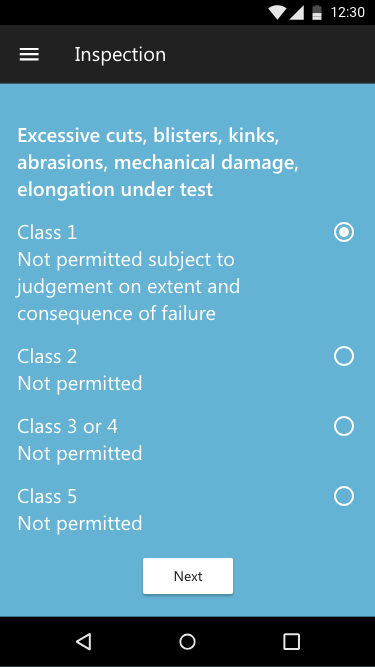Image resolution: width=375 pixels, height=667 pixels.
Task: Open recent apps square icon
Action: [291, 641]
